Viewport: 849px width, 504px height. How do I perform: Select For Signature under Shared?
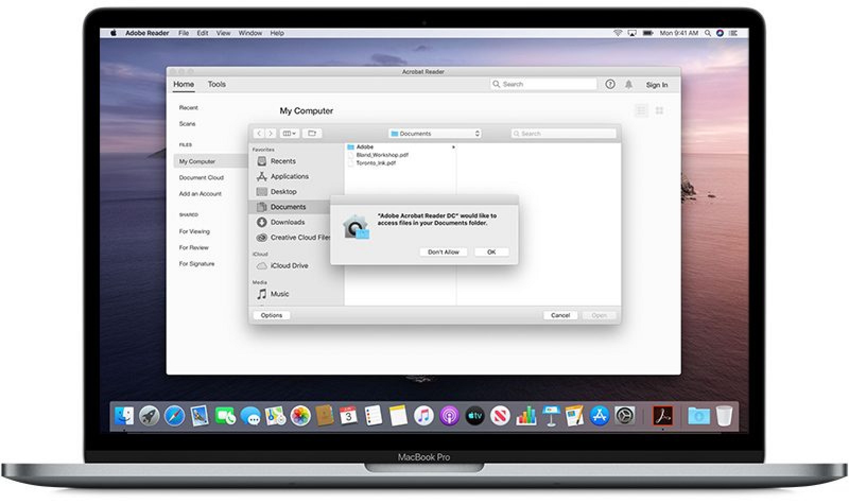click(x=197, y=264)
